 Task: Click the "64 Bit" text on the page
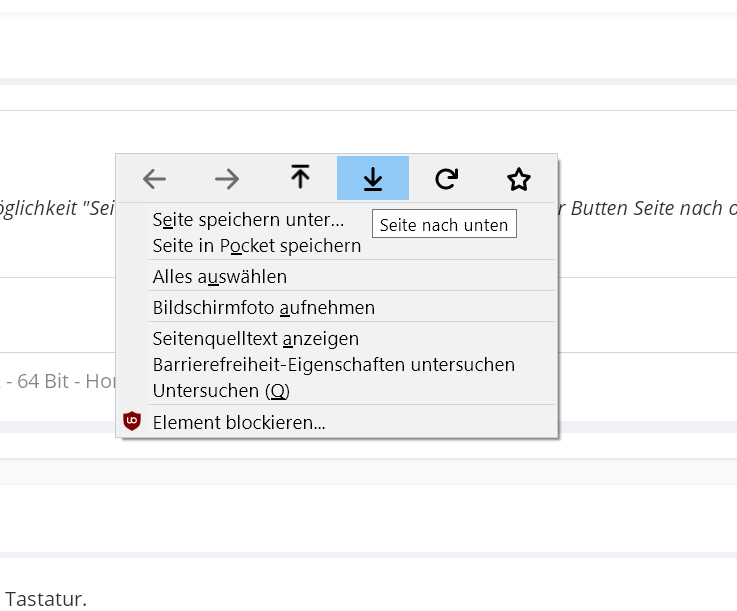point(40,380)
